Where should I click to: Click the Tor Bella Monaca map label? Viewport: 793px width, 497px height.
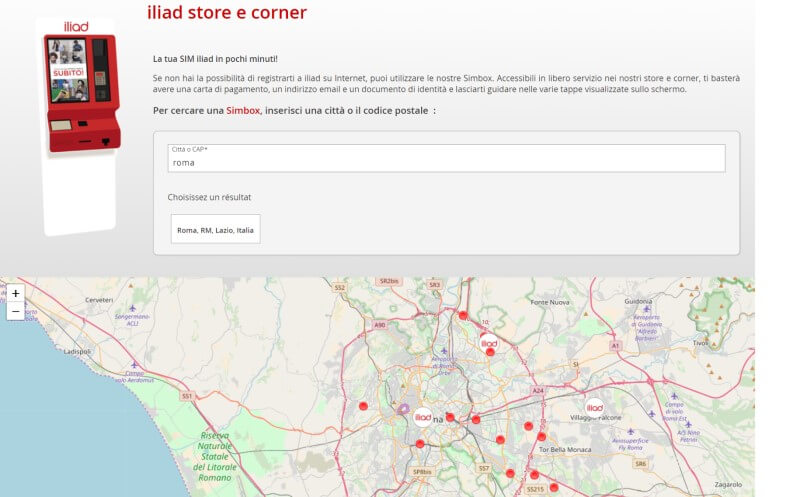pyautogui.click(x=565, y=449)
